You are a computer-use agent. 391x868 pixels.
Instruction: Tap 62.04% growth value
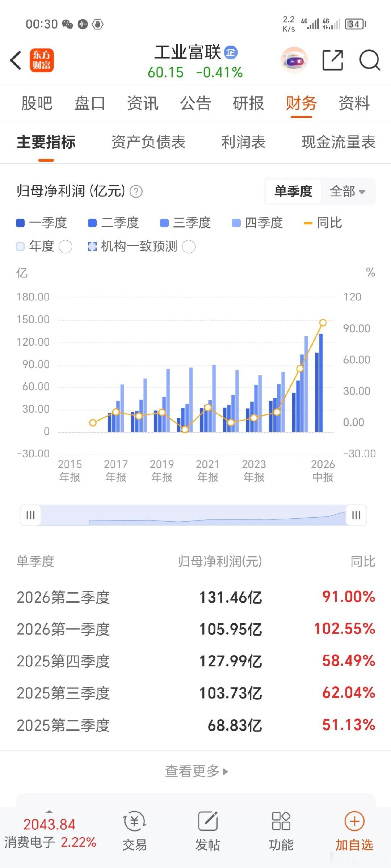pyautogui.click(x=349, y=692)
